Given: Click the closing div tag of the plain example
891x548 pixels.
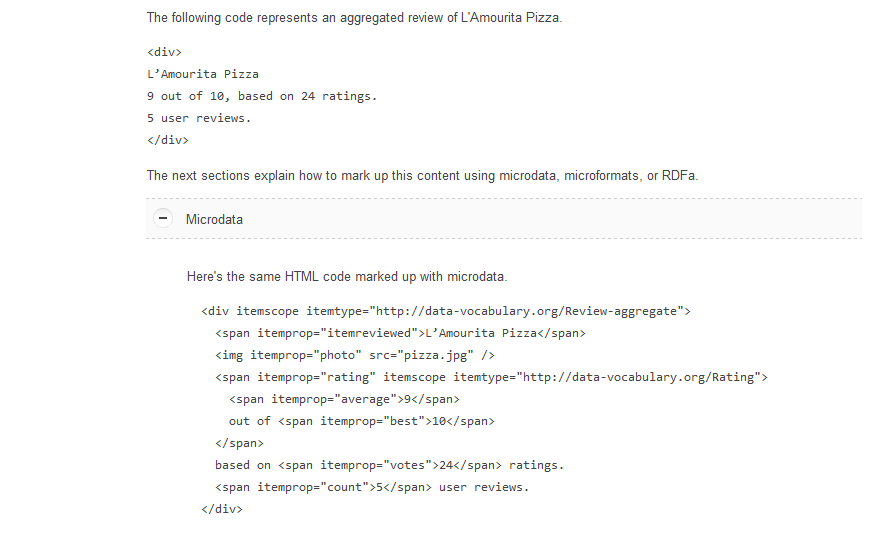Looking at the screenshot, I should pyautogui.click(x=168, y=140).
